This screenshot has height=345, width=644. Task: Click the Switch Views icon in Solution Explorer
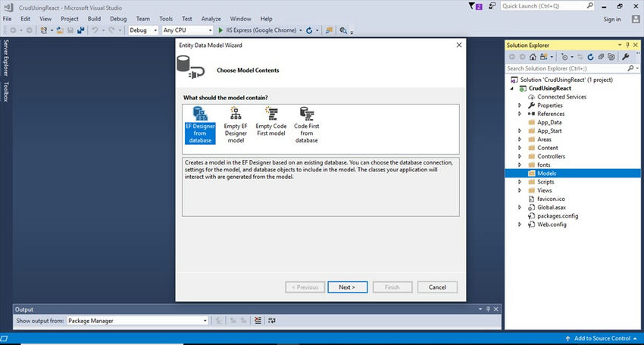coord(544,57)
